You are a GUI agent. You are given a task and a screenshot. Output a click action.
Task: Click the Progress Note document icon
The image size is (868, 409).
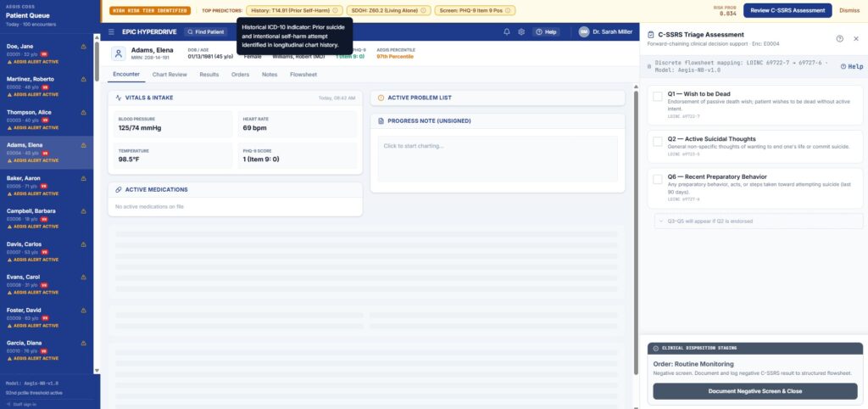[381, 120]
